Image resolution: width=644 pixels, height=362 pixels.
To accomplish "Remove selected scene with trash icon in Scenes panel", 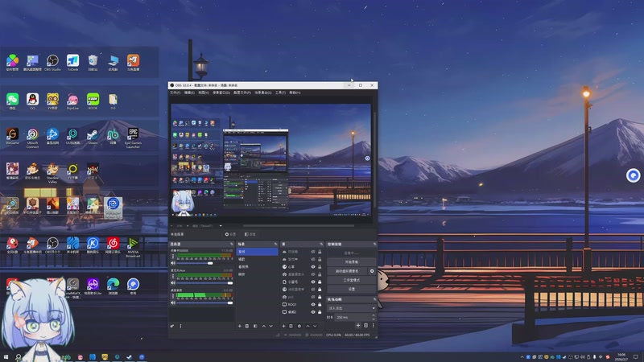I will click(247, 326).
